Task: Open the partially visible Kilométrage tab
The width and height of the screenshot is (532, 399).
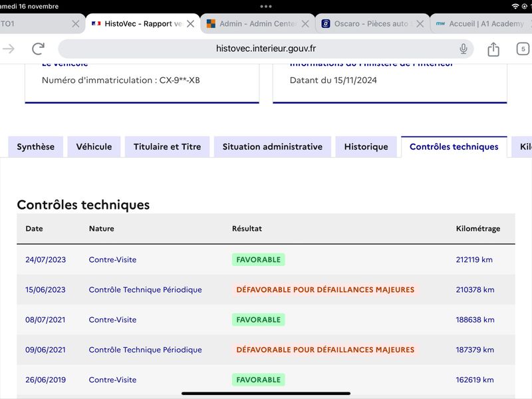Action: click(523, 147)
